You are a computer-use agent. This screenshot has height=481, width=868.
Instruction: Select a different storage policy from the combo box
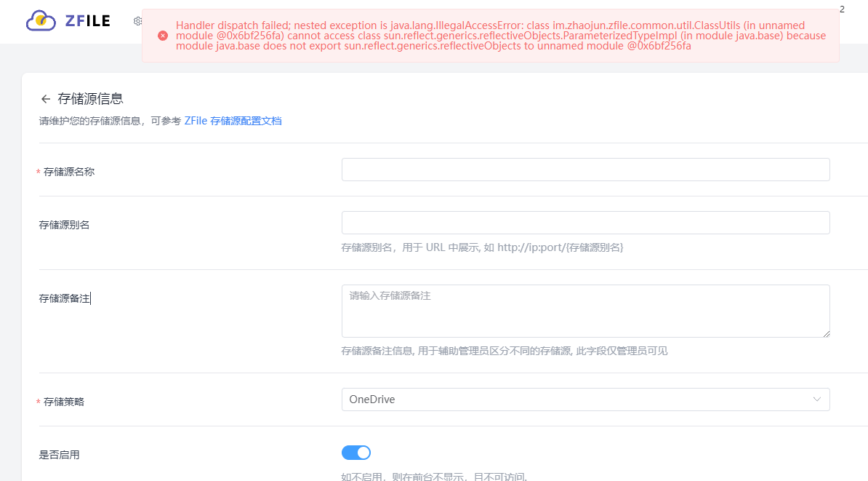pos(585,399)
